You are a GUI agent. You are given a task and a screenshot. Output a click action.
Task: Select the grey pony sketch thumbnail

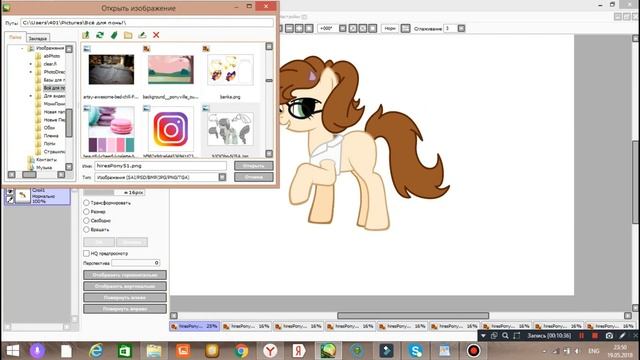[230, 129]
